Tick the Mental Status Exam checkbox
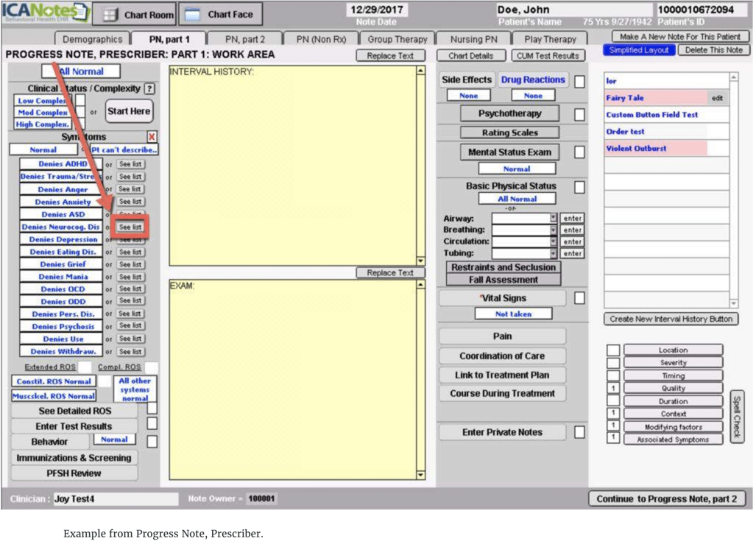 tap(579, 152)
